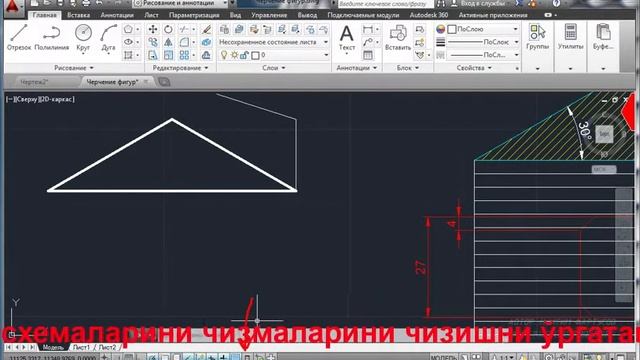Click the Table tool icon

tap(368, 55)
